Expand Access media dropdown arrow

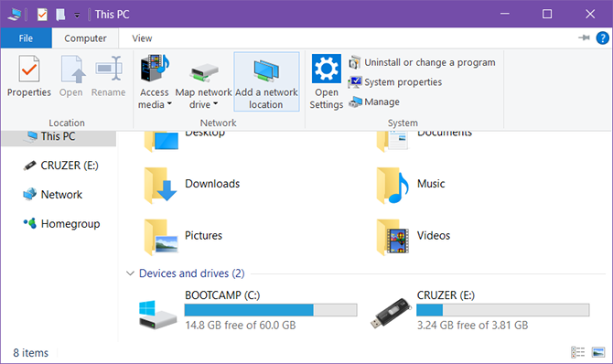click(x=169, y=104)
